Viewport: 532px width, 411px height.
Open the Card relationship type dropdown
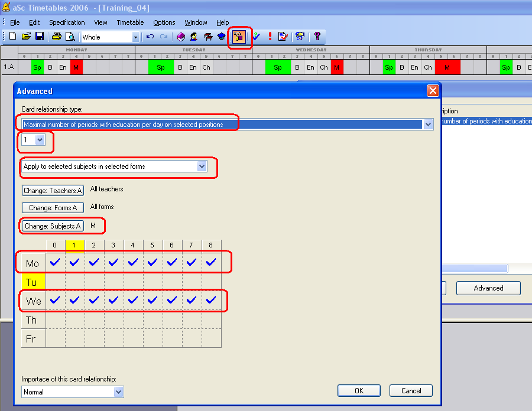coord(428,125)
